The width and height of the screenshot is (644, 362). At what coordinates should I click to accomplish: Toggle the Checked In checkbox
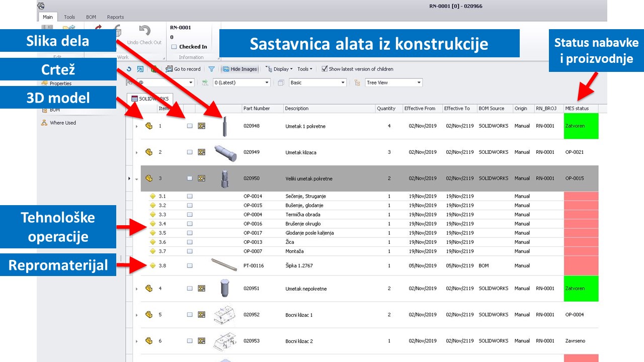(x=174, y=47)
